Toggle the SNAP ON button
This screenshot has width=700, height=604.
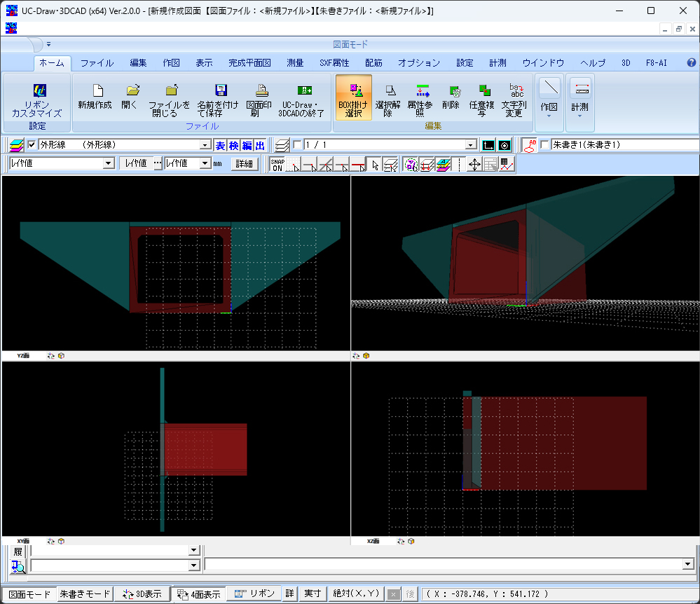pyautogui.click(x=277, y=165)
